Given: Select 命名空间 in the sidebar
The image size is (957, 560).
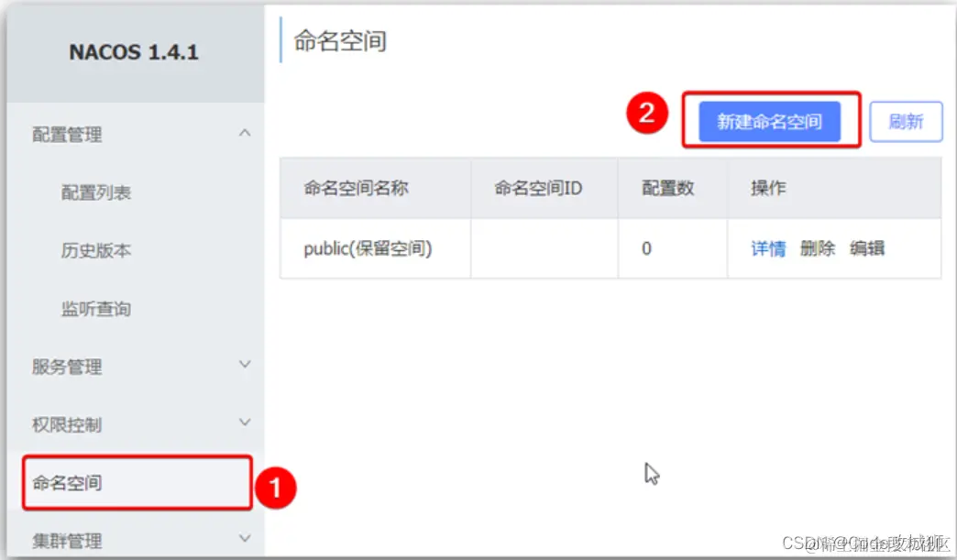Looking at the screenshot, I should 68,481.
